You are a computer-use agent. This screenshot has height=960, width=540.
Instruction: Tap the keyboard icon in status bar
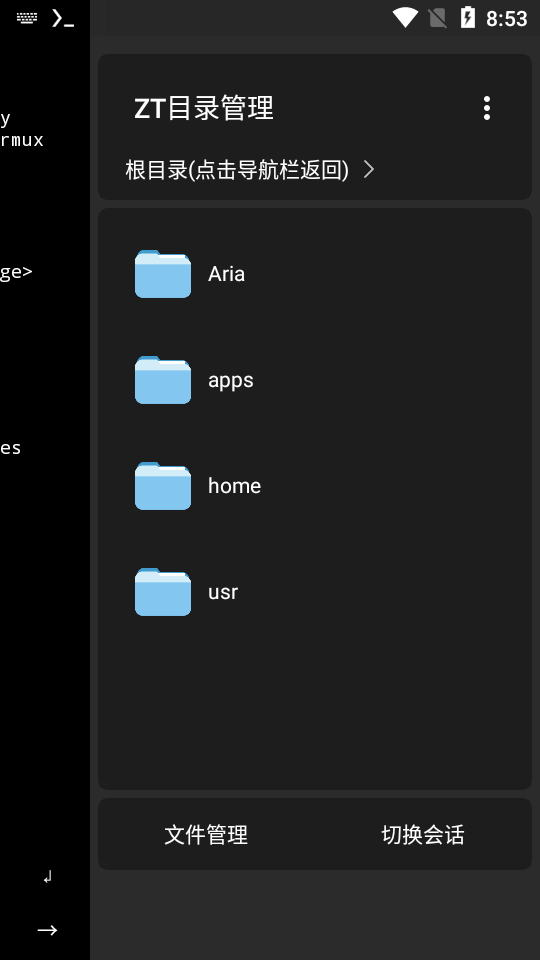[27, 18]
